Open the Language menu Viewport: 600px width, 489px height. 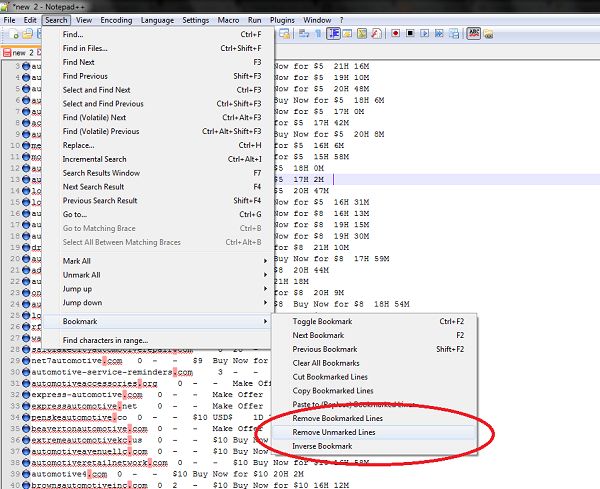157,20
